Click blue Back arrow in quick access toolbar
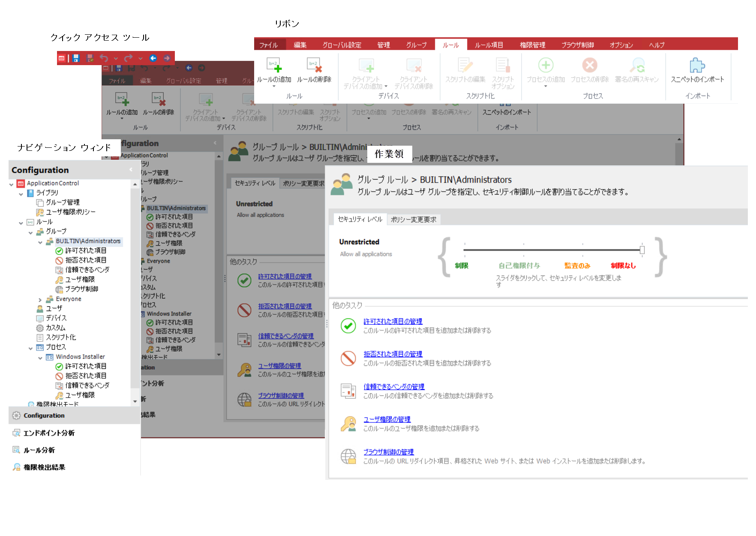This screenshot has height=536, width=756. tap(153, 58)
